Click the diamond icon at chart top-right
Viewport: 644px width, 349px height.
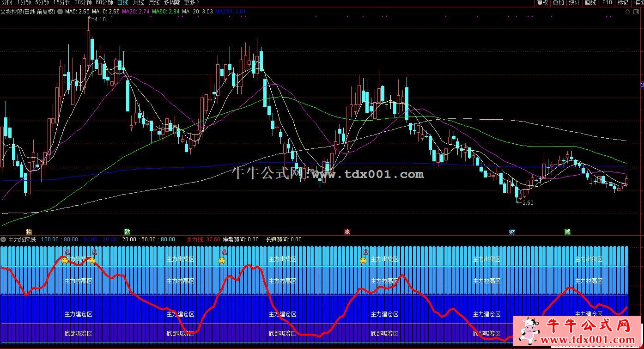pos(627,12)
